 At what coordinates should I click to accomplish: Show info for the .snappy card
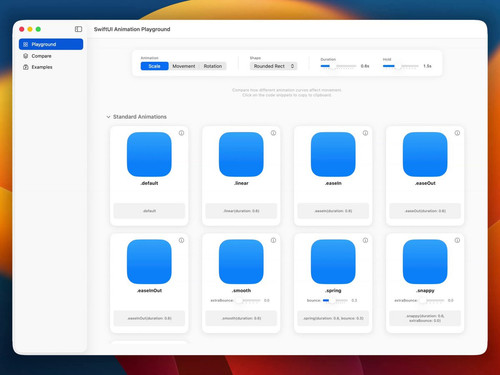[x=457, y=240]
